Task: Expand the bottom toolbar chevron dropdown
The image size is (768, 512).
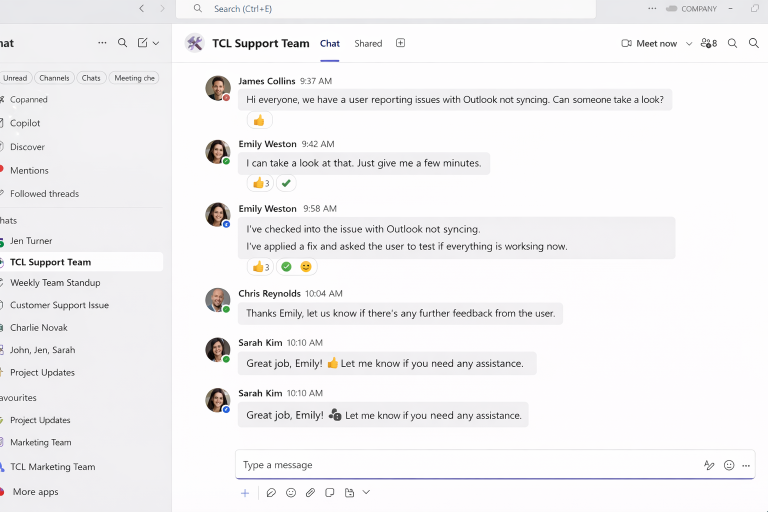Action: (366, 492)
